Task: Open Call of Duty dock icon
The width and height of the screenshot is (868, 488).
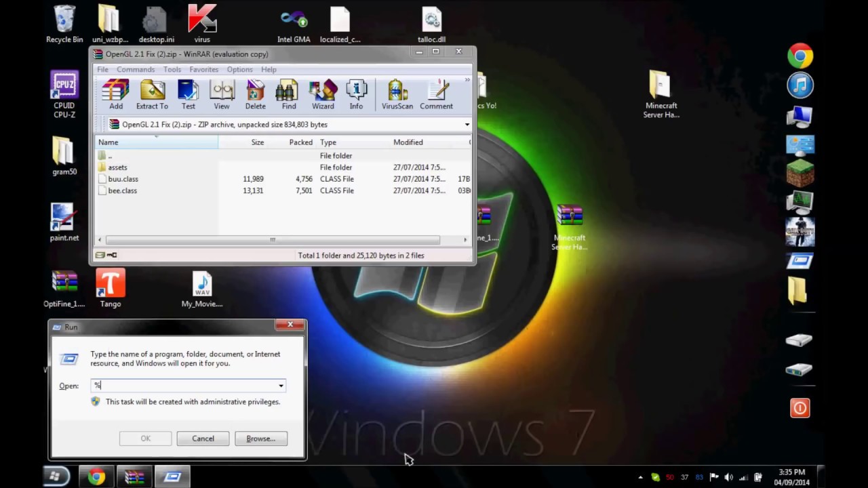Action: point(800,232)
